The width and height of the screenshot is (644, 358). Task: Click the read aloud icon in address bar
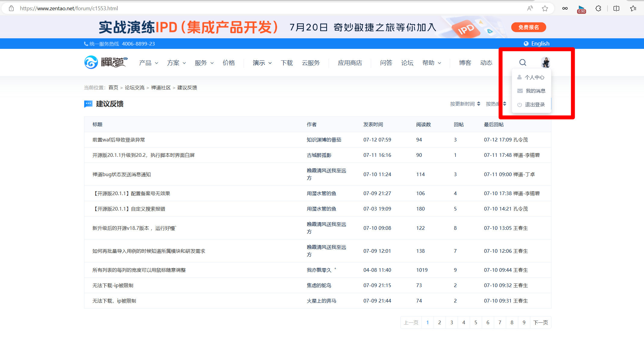(x=530, y=8)
